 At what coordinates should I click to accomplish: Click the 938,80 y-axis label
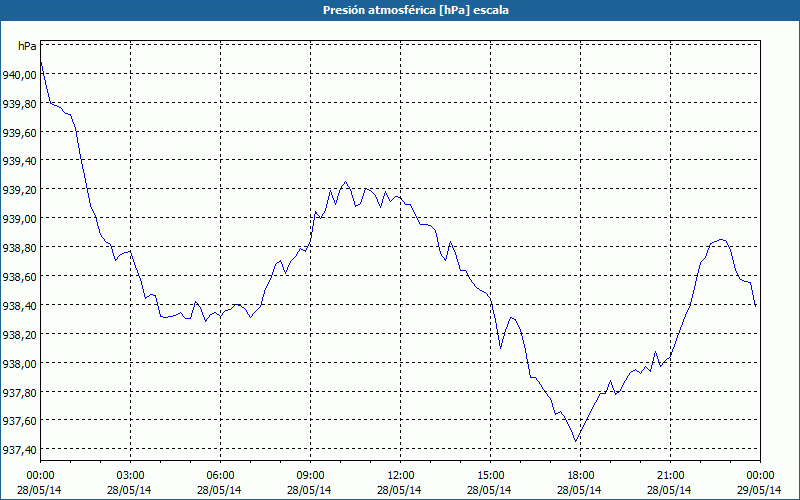coord(19,247)
